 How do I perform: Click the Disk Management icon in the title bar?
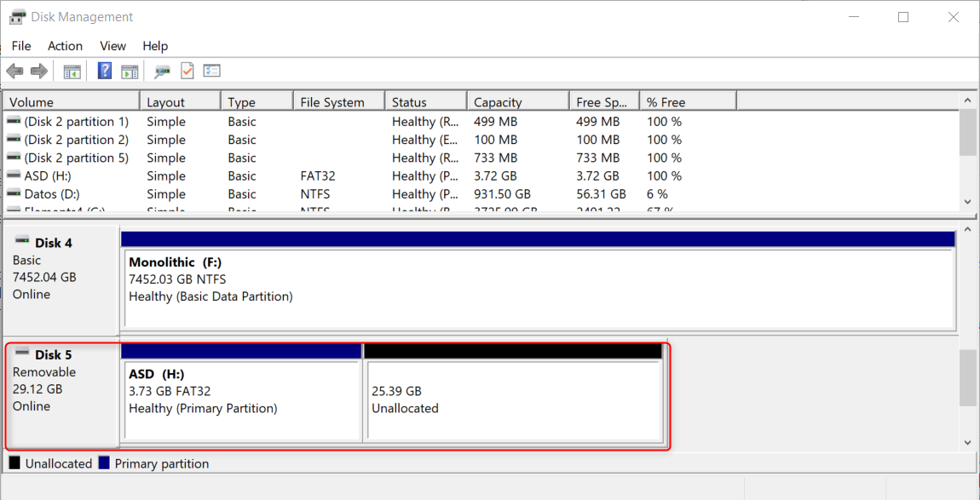tap(15, 16)
